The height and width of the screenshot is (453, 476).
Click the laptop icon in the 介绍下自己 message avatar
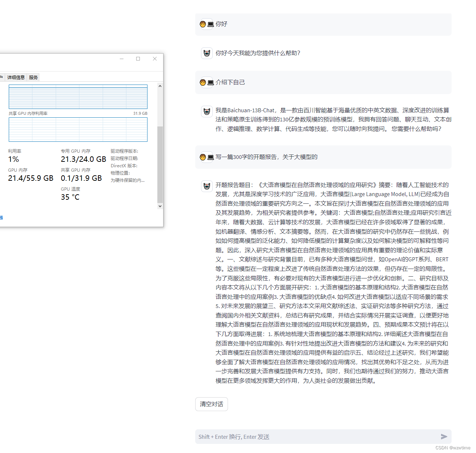click(210, 82)
